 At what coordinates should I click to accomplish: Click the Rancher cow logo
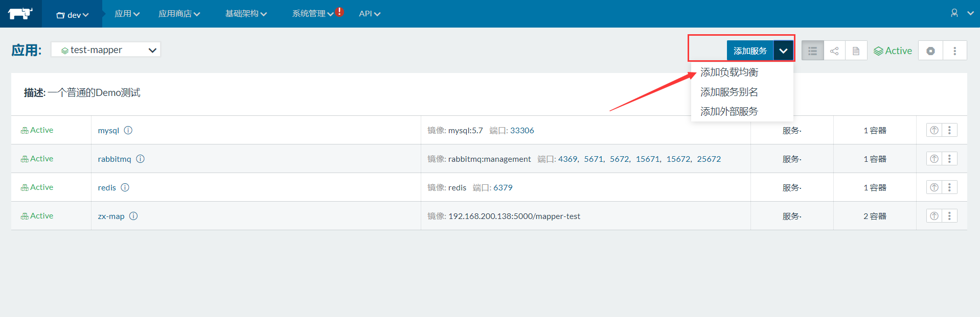coord(20,14)
